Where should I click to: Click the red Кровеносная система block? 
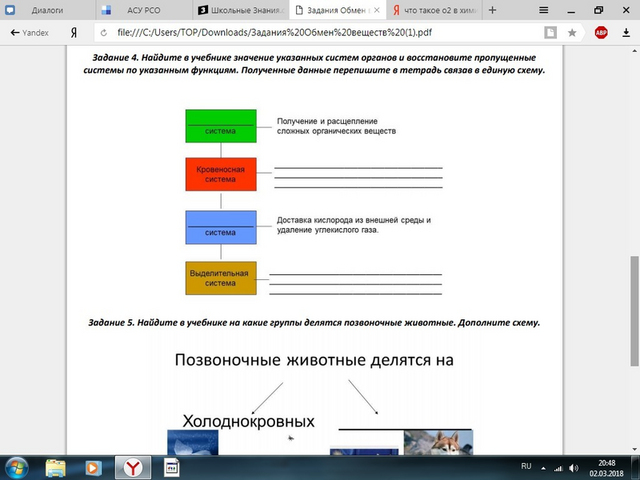click(221, 174)
